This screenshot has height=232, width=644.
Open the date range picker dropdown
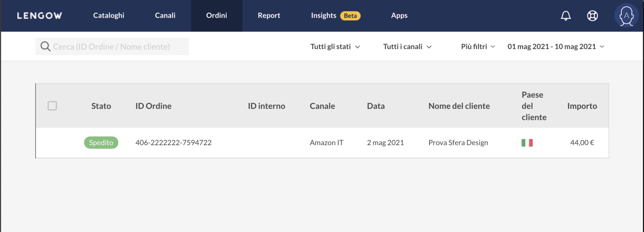click(x=555, y=47)
